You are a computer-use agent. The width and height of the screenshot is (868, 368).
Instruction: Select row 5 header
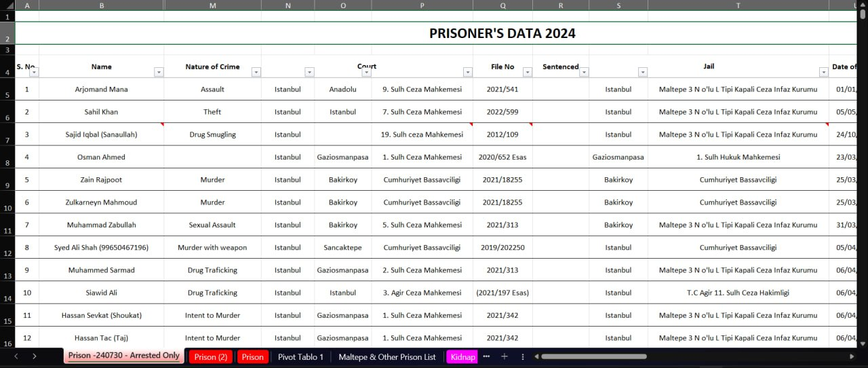(x=7, y=89)
